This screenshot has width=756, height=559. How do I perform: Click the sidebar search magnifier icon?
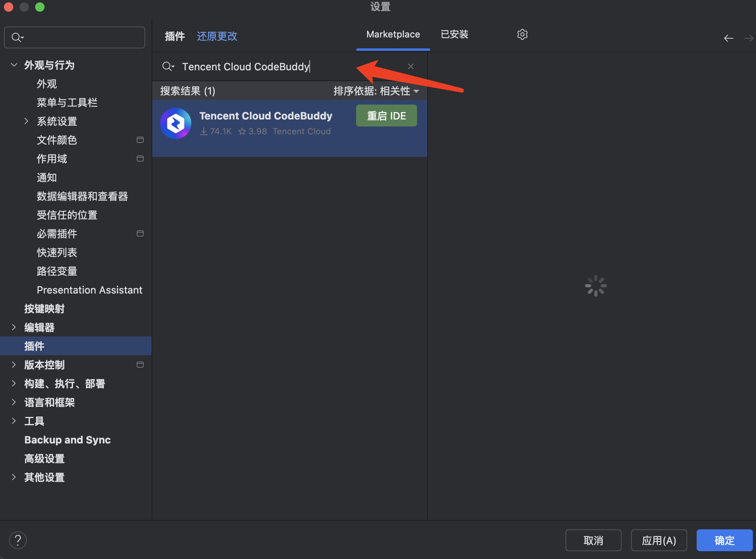[16, 37]
